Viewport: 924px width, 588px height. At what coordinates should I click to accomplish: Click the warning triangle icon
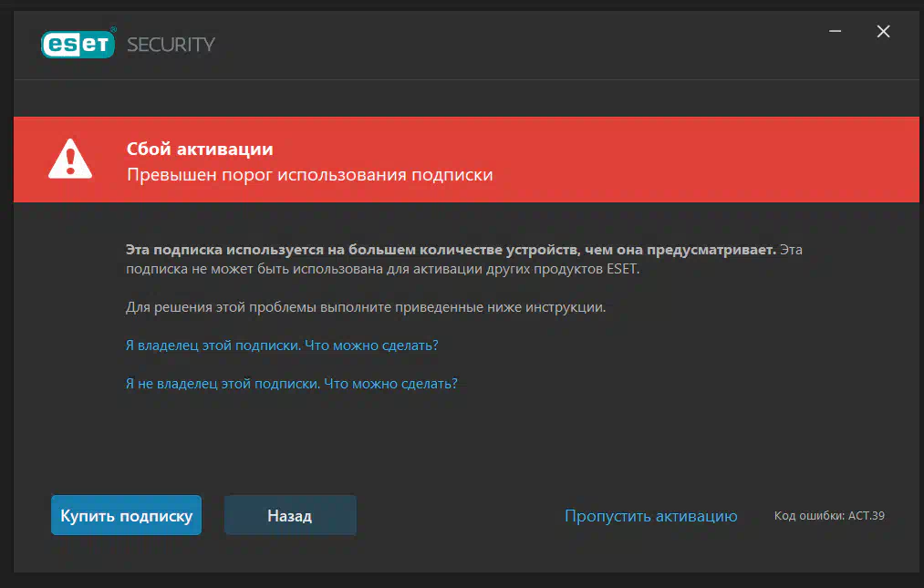tap(70, 159)
